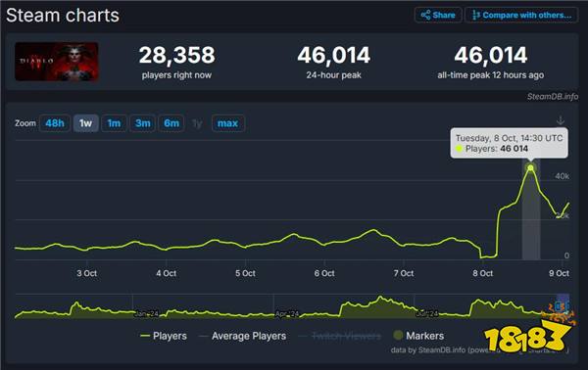Click the peak data point marker

point(530,167)
